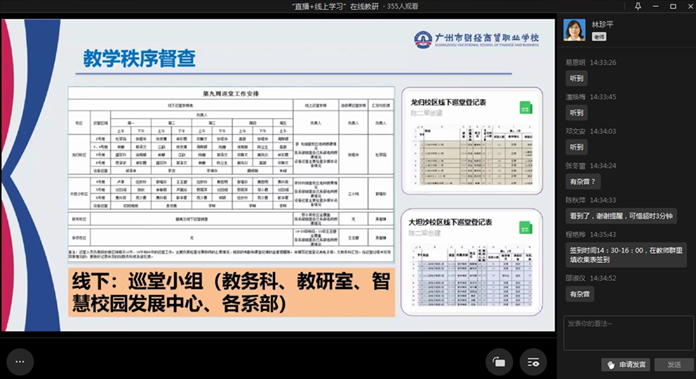Toggle the chat list visibility eye icon
The height and width of the screenshot is (379, 696).
(x=533, y=363)
